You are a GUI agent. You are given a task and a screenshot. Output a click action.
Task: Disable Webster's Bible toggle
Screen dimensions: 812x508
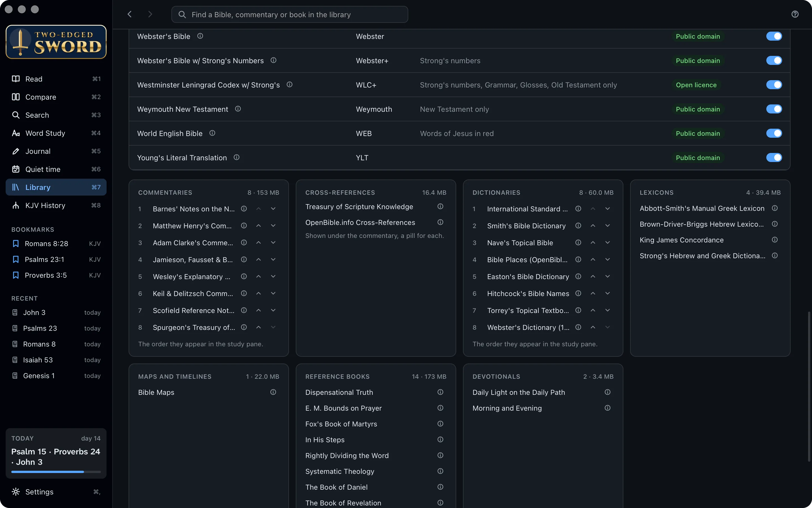point(774,36)
